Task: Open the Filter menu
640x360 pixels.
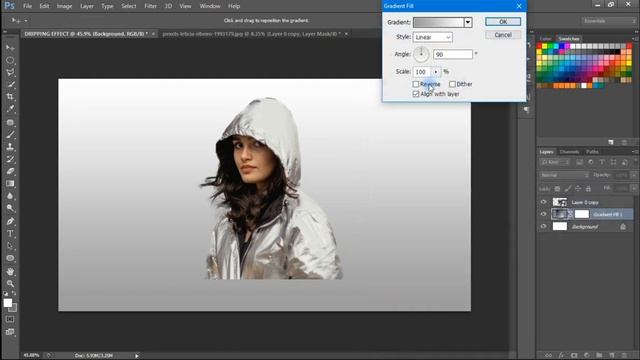Action: (150, 6)
